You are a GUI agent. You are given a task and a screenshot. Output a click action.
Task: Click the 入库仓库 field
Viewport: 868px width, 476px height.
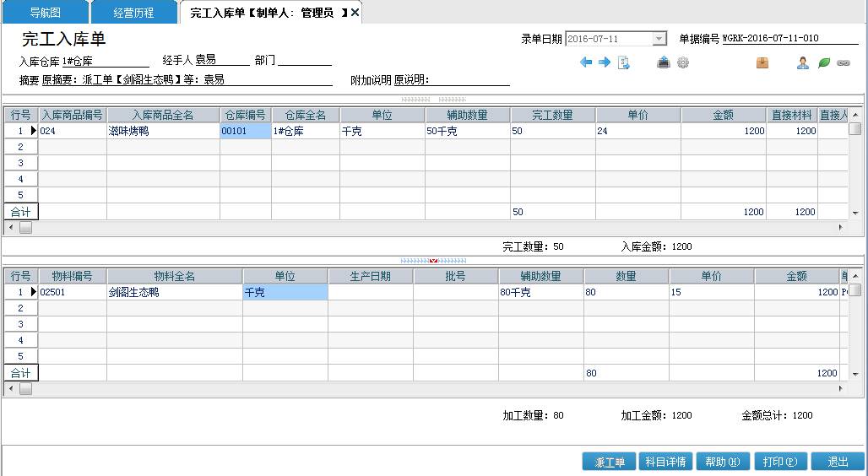pyautogui.click(x=106, y=61)
